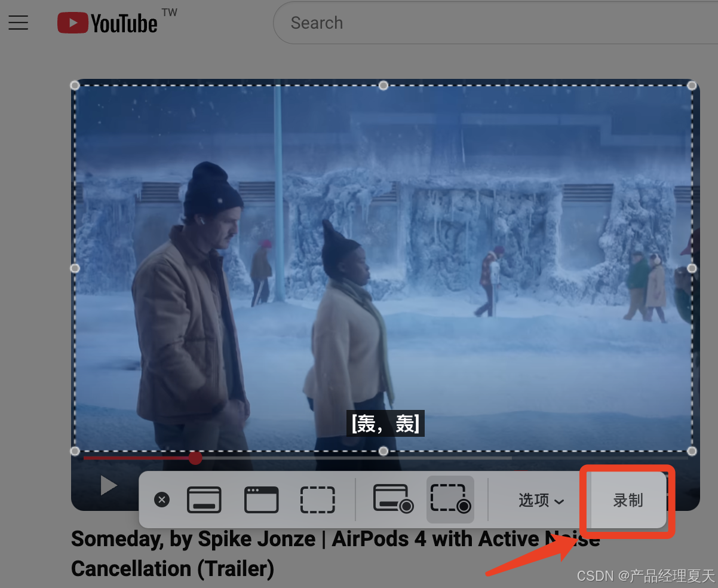The image size is (718, 588).
Task: Grab the right-middle selection edge handle
Action: [x=692, y=268]
